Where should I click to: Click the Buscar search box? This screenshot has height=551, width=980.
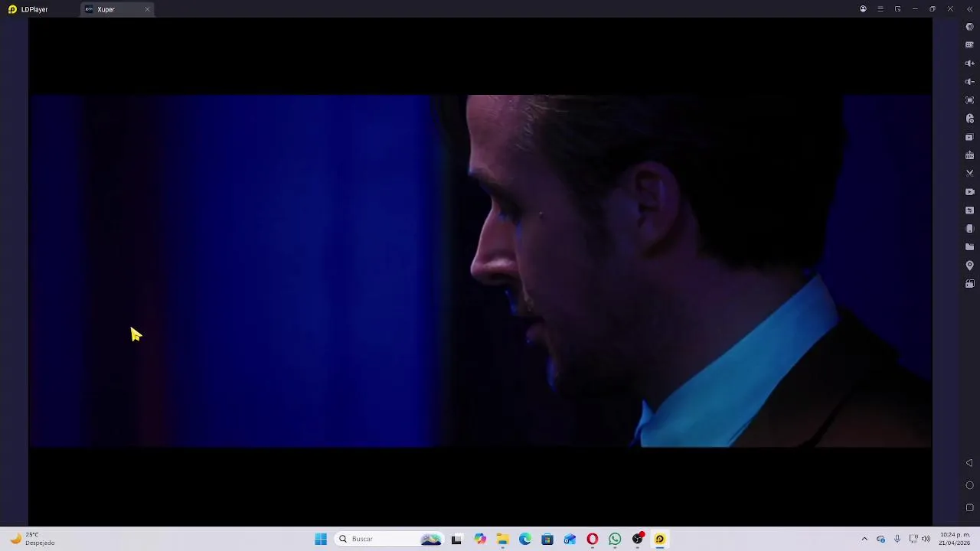click(390, 539)
